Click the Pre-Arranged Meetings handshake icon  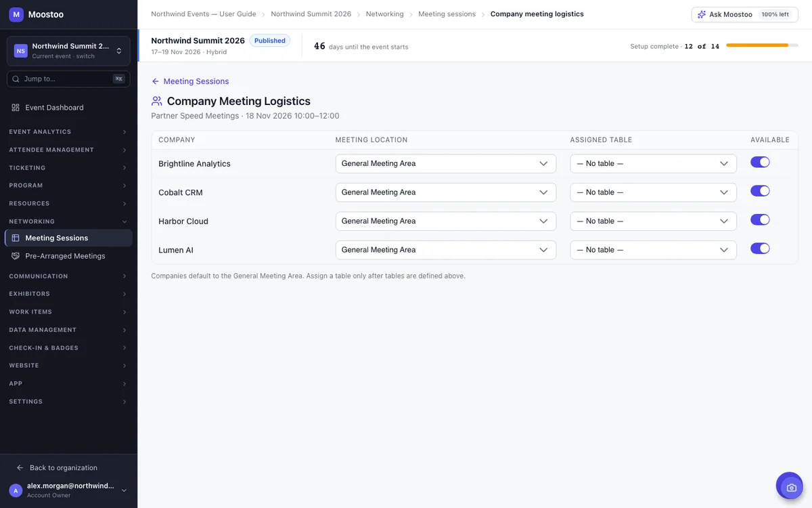coord(16,256)
